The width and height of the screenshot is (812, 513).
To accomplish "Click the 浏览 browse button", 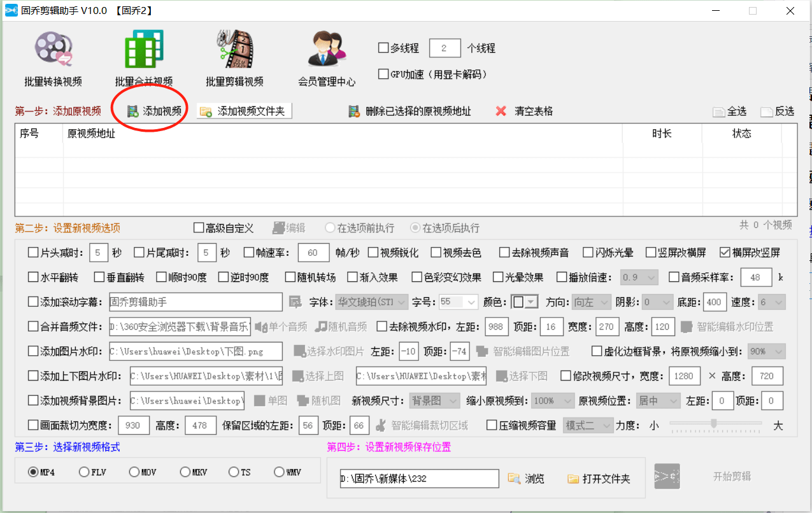I will (x=526, y=479).
